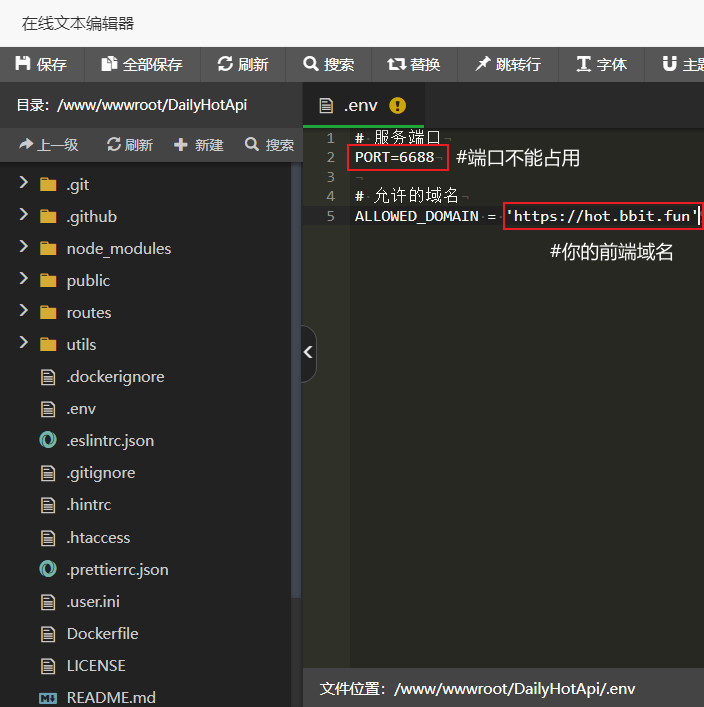Click the .user.ini file icon

tap(48, 602)
